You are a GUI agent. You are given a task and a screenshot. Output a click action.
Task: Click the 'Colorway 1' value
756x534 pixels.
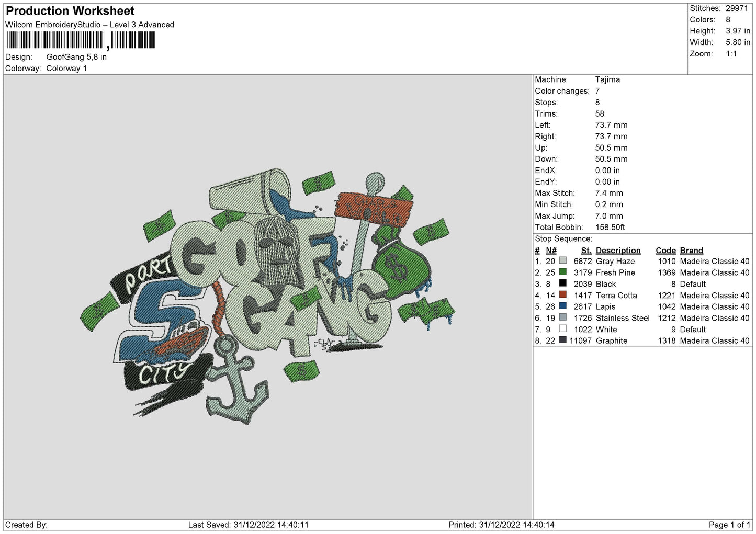point(66,69)
